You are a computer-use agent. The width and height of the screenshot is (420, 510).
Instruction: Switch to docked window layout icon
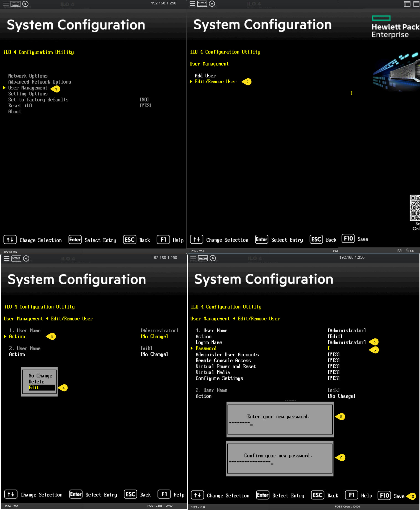point(407,4)
